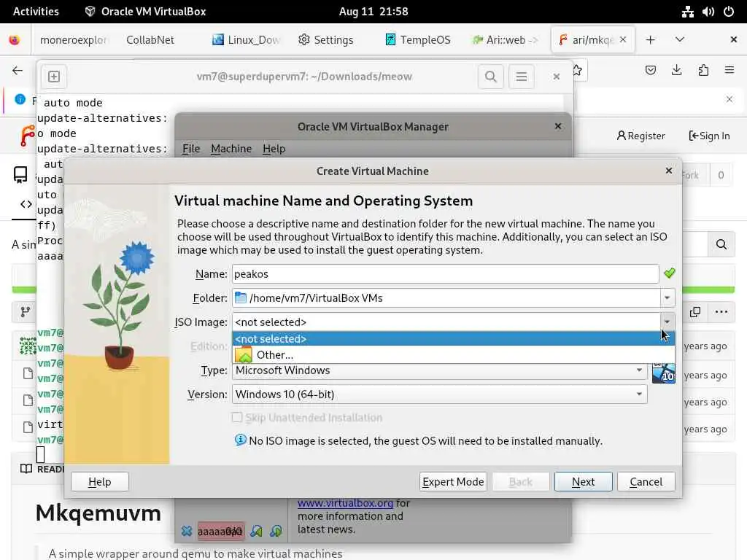Click the webpage search magnifier button
This screenshot has width=747, height=560.
point(721,244)
